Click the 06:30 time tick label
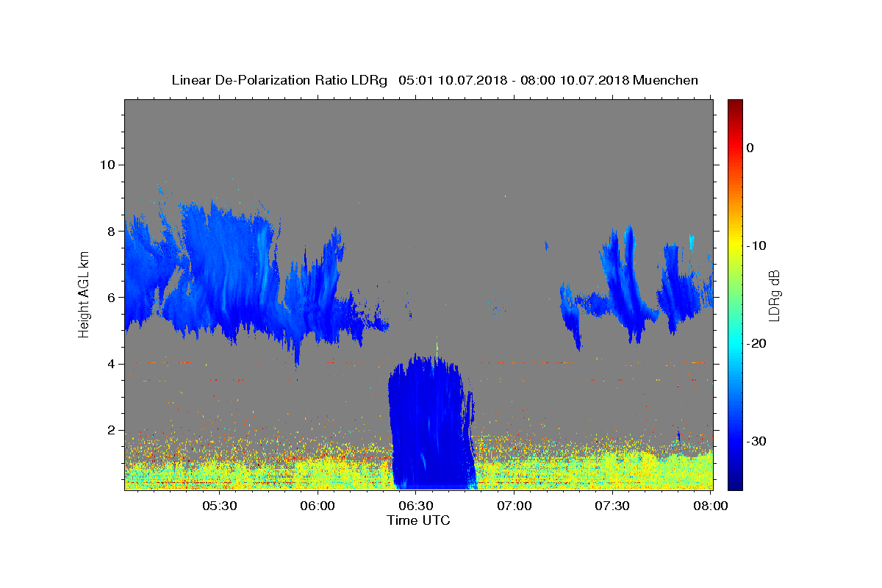882x588 pixels. tap(416, 506)
